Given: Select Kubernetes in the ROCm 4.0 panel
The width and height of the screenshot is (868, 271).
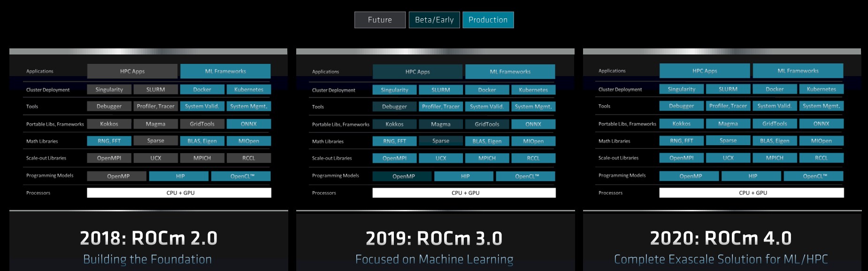Looking at the screenshot, I should 822,89.
